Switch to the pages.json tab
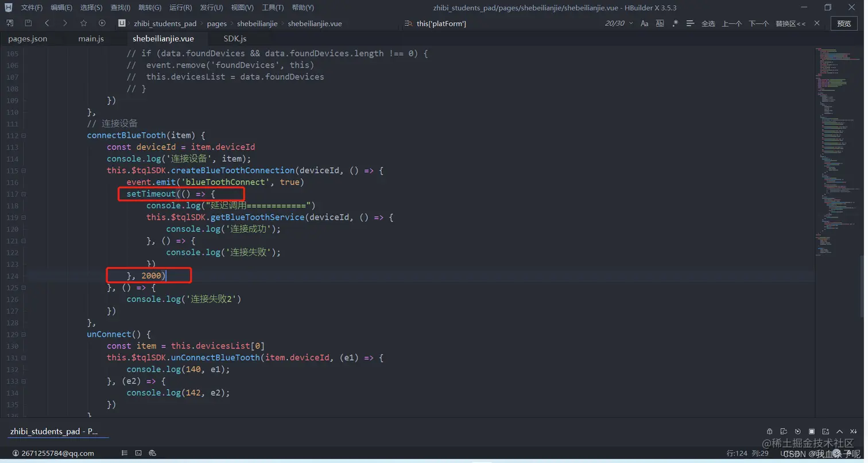The width and height of the screenshot is (868, 463). [28, 38]
